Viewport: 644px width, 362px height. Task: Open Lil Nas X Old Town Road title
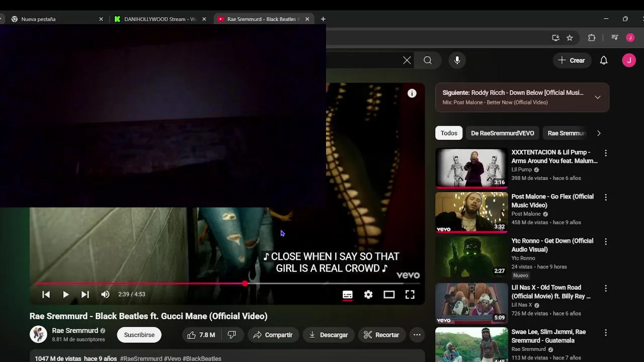click(x=551, y=292)
